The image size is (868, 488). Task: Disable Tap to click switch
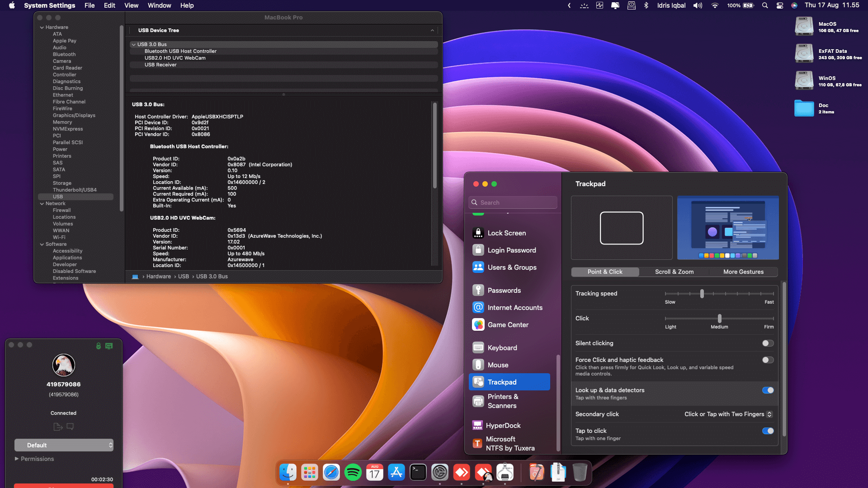(768, 431)
